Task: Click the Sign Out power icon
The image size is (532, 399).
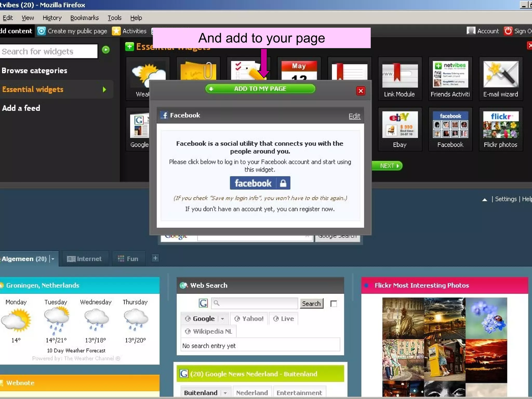Action: [x=508, y=31]
